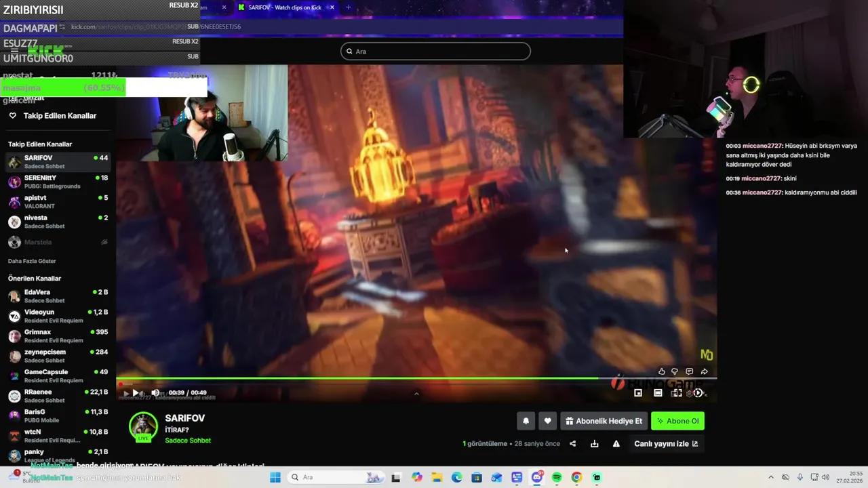Open a new browser tab
Viewport: 868px width, 488px height.
(x=349, y=7)
